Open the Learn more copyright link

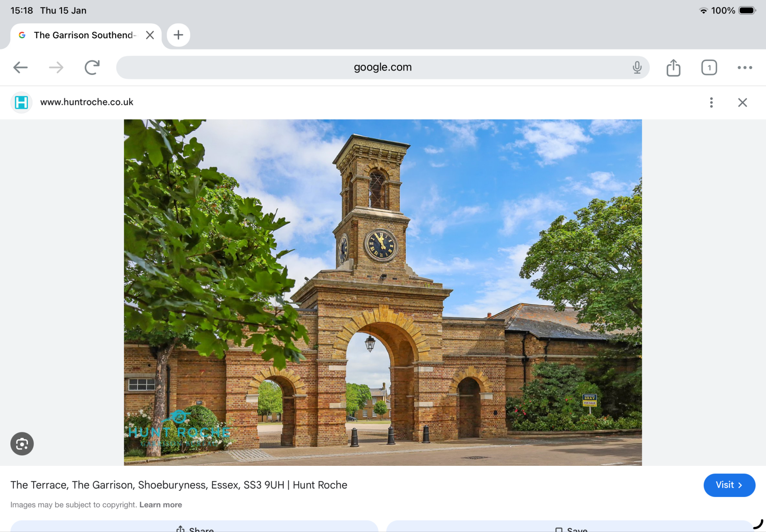160,504
